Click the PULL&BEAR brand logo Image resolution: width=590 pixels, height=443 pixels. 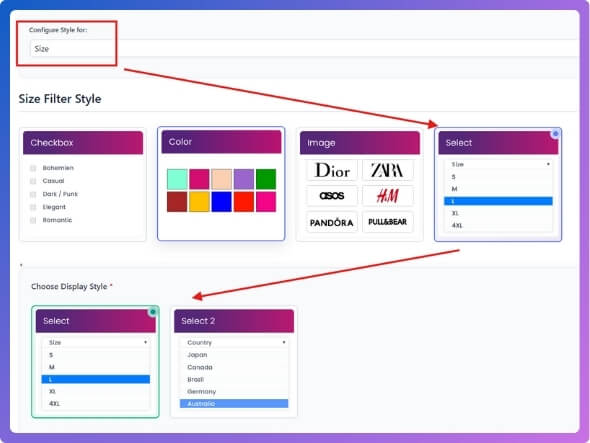(388, 222)
